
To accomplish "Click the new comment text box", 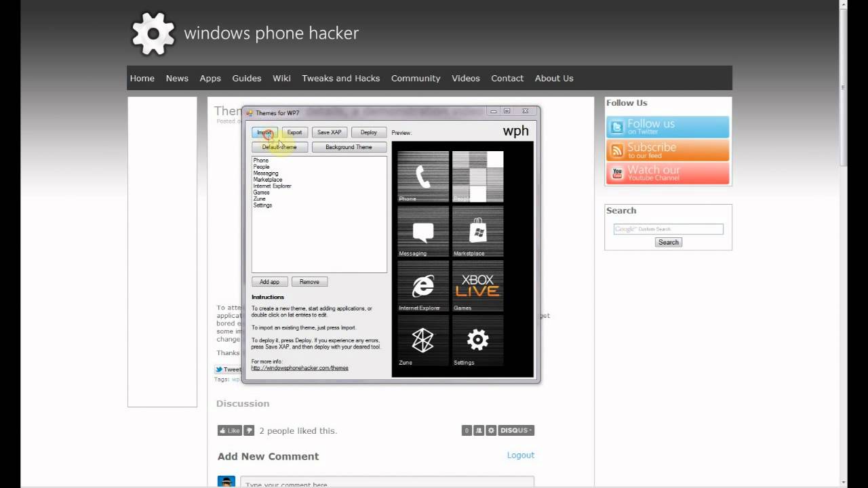I will click(x=387, y=482).
